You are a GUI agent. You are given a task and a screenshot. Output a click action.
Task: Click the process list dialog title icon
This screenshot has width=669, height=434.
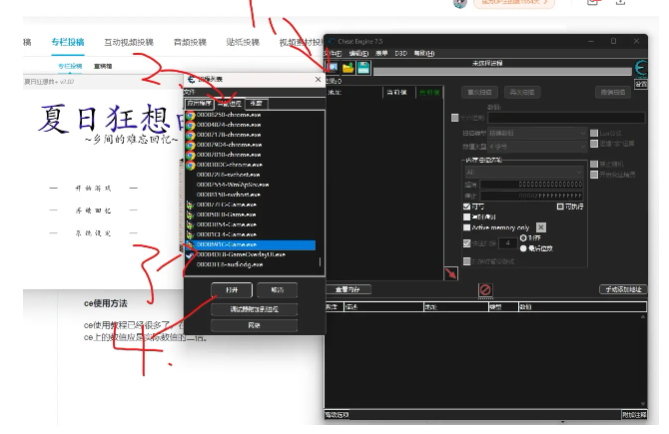point(191,79)
